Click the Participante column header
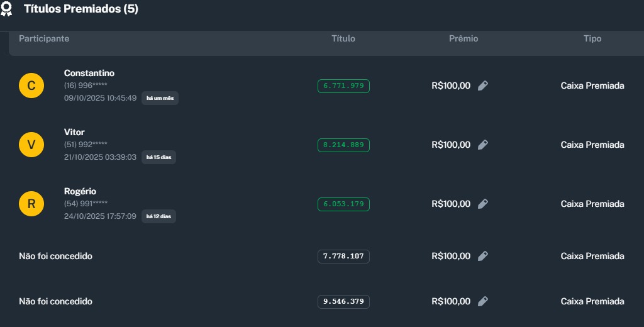The image size is (644, 327). pyautogui.click(x=44, y=39)
